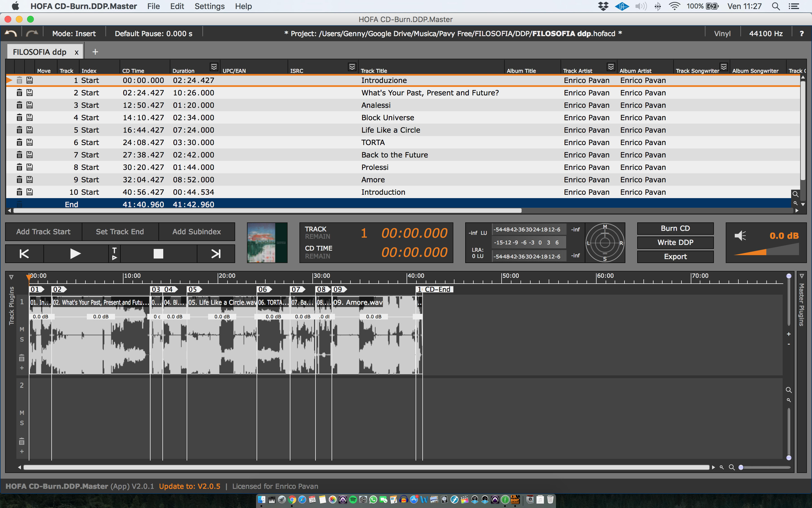Click trash icon for Prolessi row
Screen dimensions: 812x508
pyautogui.click(x=19, y=167)
